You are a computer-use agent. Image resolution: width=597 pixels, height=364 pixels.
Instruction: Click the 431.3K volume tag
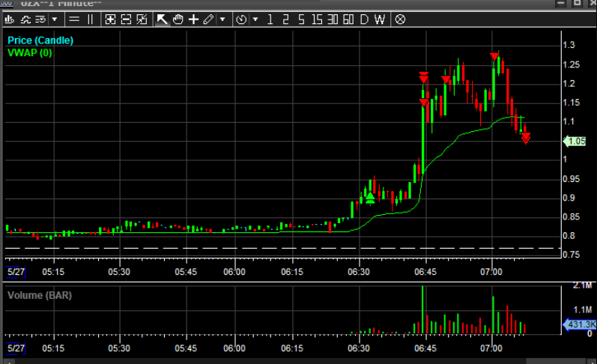coord(580,324)
